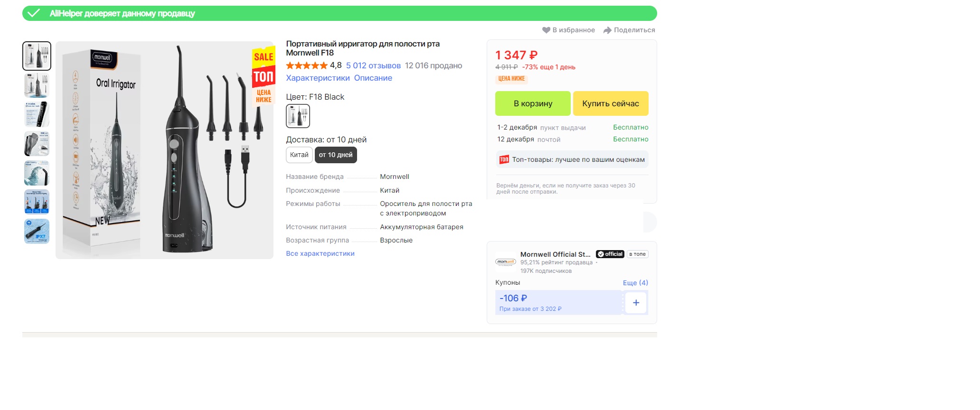The image size is (980, 410).
Task: Click the plus icon on the coupon
Action: pos(636,303)
